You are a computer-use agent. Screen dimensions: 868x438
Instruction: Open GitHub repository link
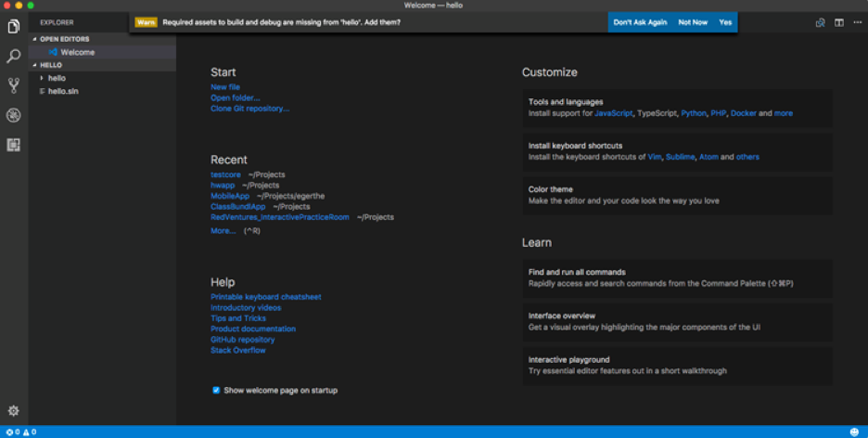(x=242, y=340)
